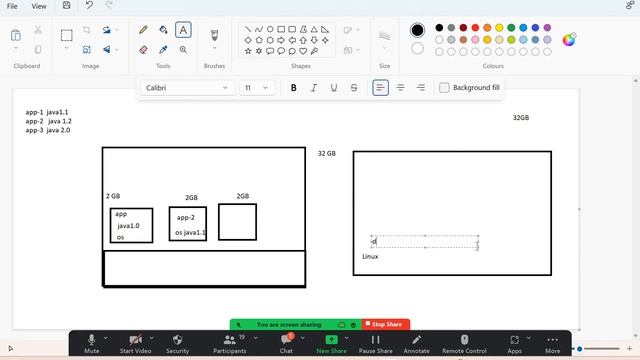The image size is (640, 360).
Task: Open the Brushes tool
Action: 214,35
